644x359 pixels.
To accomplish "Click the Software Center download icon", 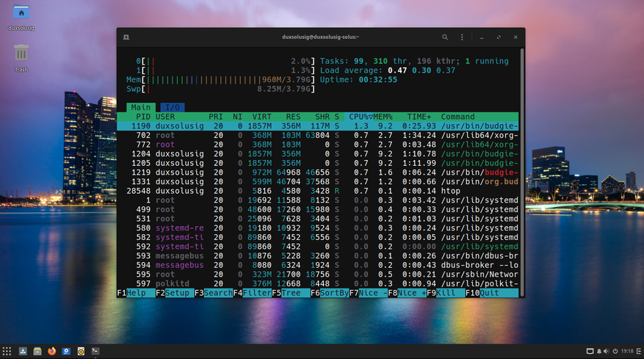I will click(23, 351).
